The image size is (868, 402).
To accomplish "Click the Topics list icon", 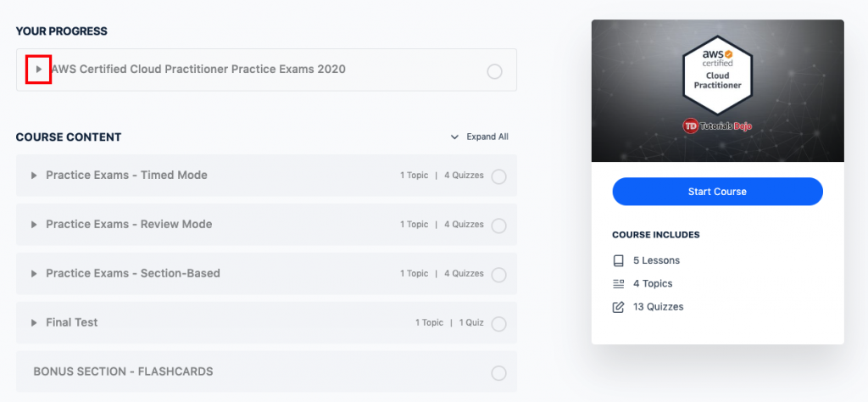I will (x=618, y=283).
